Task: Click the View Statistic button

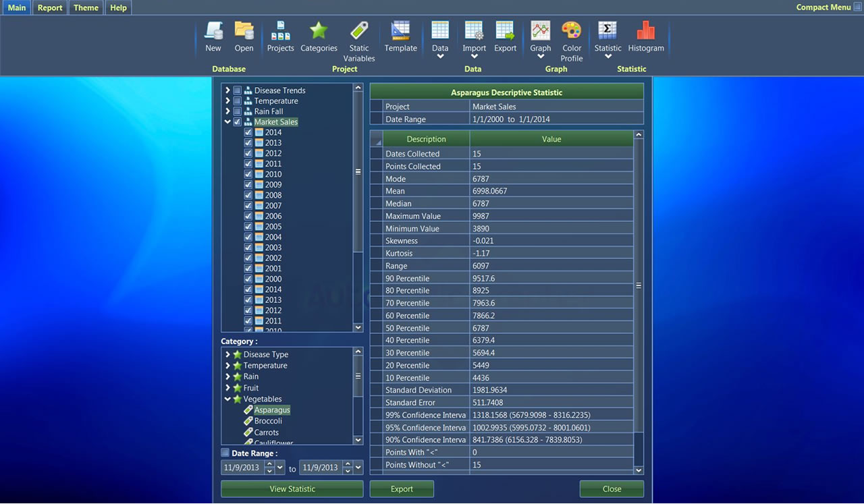Action: coord(292,489)
